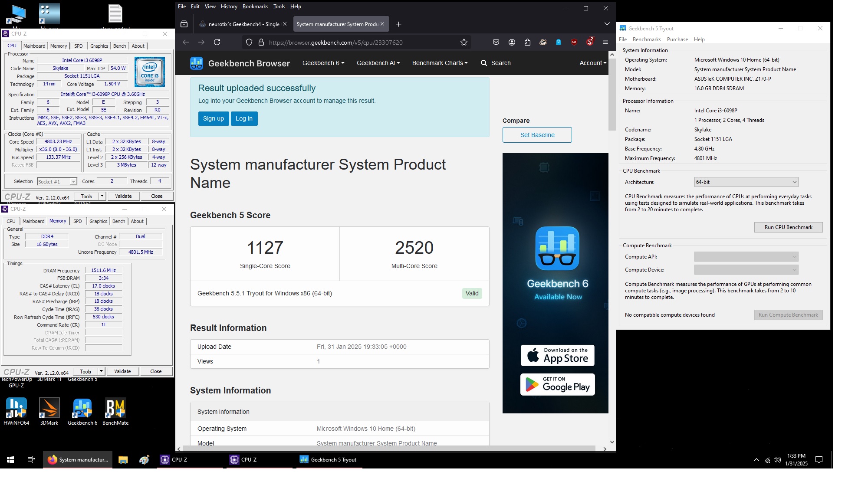868x488 pixels.
Task: Click the Log in button
Action: tap(244, 118)
